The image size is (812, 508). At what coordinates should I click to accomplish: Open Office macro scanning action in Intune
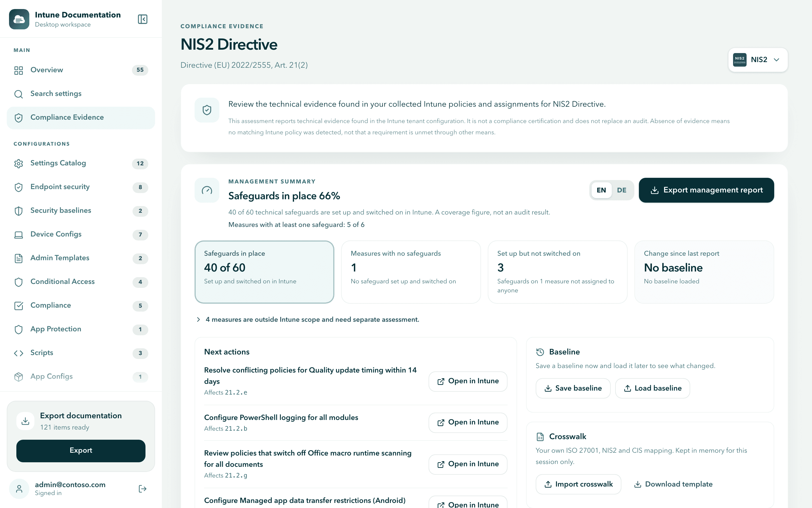(x=468, y=464)
